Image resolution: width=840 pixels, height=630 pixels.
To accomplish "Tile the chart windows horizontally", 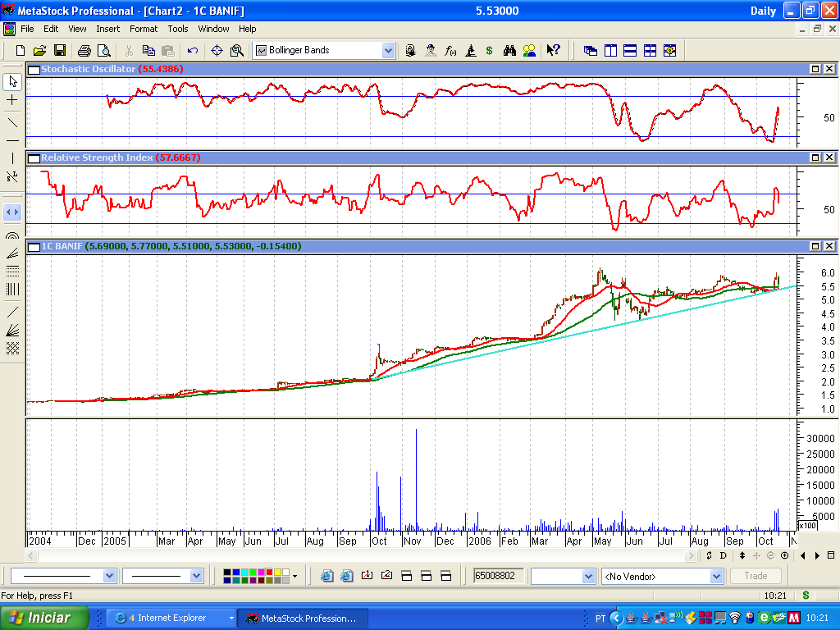I will pos(630,50).
